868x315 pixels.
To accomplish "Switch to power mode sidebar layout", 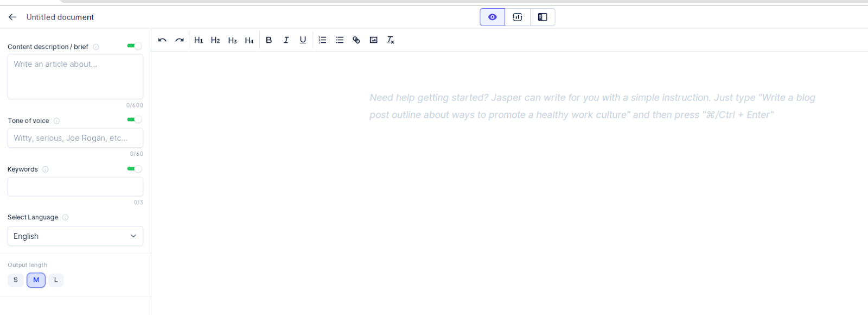I will tap(542, 17).
